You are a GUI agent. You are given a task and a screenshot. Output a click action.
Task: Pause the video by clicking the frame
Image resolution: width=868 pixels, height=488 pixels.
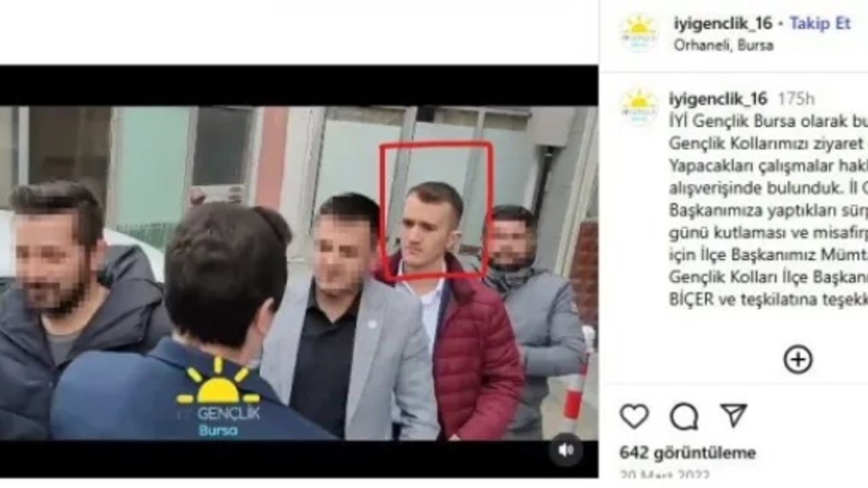pos(299,272)
